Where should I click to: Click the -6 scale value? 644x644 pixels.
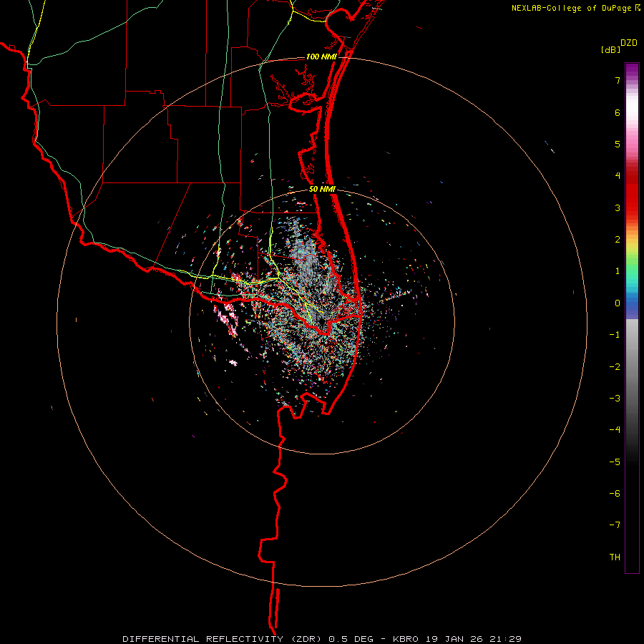coord(615,494)
